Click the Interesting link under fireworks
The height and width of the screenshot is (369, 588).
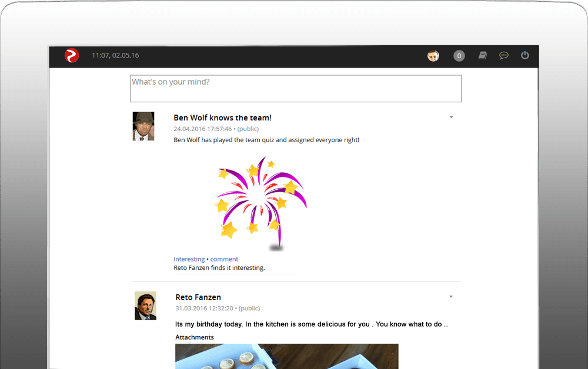(189, 259)
